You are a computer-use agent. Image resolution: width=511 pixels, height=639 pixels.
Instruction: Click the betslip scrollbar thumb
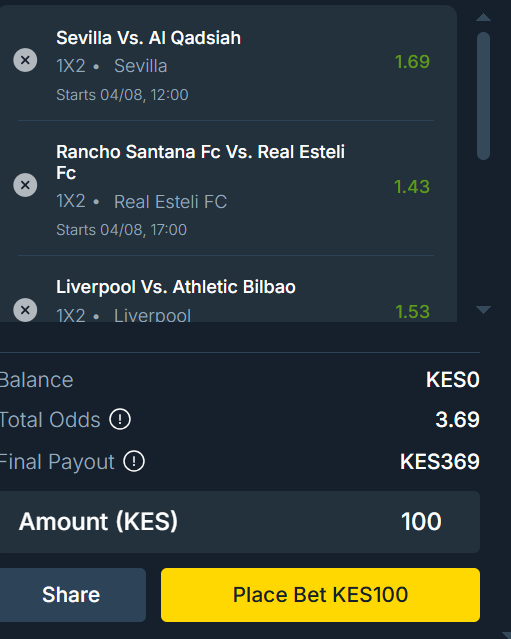pyautogui.click(x=483, y=96)
